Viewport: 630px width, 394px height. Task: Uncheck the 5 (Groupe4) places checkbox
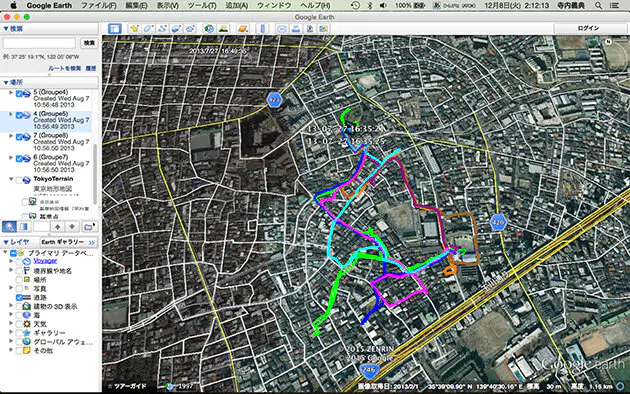pos(19,94)
